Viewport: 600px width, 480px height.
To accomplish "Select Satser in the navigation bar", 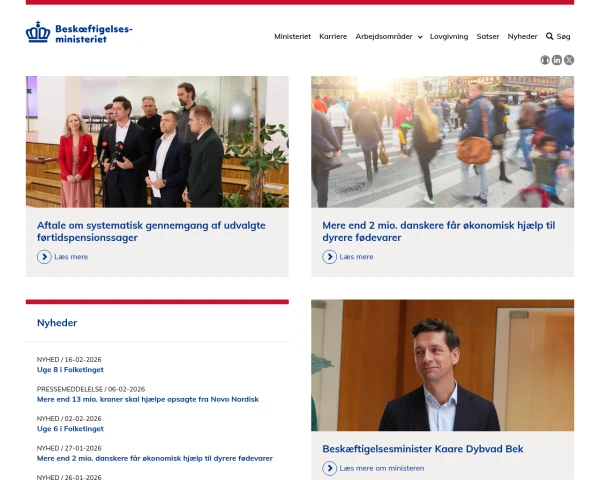I will pos(488,36).
